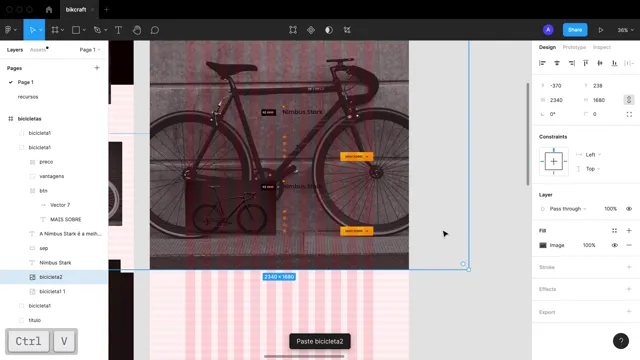Click the Create component icon

point(311,30)
